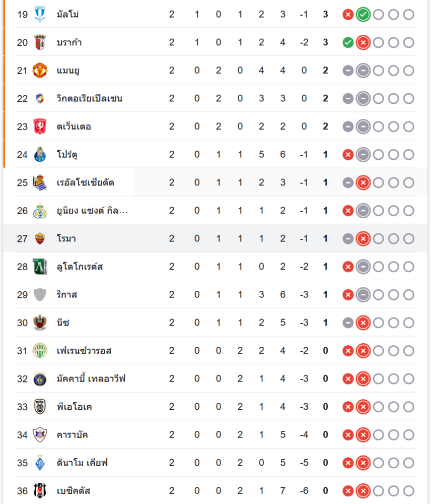Viewport: 431px width, 504px height.
Task: Click the Ludogorets green crest icon
Action: pyautogui.click(x=40, y=267)
